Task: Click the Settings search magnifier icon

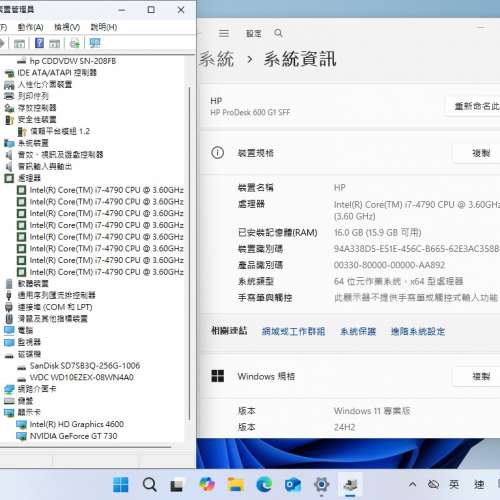Action: (278, 33)
